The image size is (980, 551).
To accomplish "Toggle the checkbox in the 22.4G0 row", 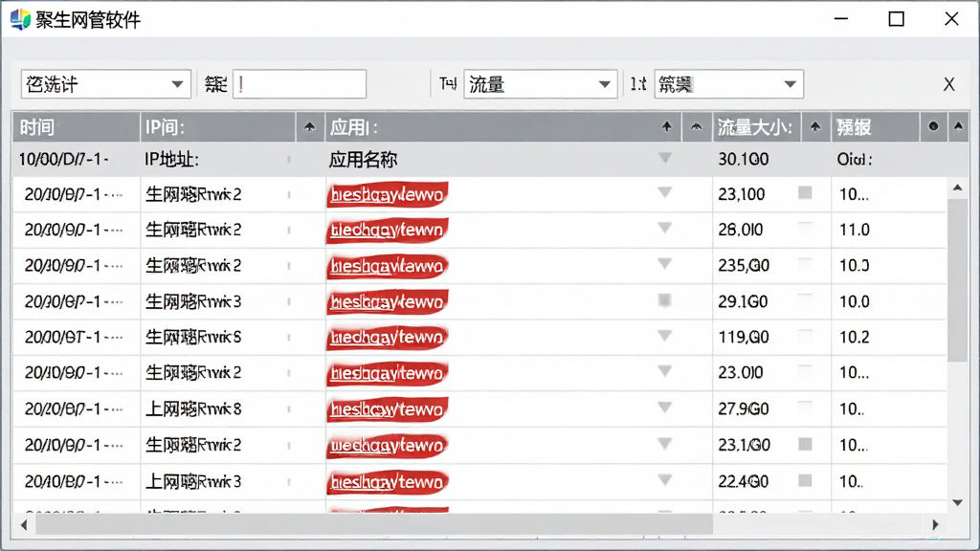I will coord(805,480).
